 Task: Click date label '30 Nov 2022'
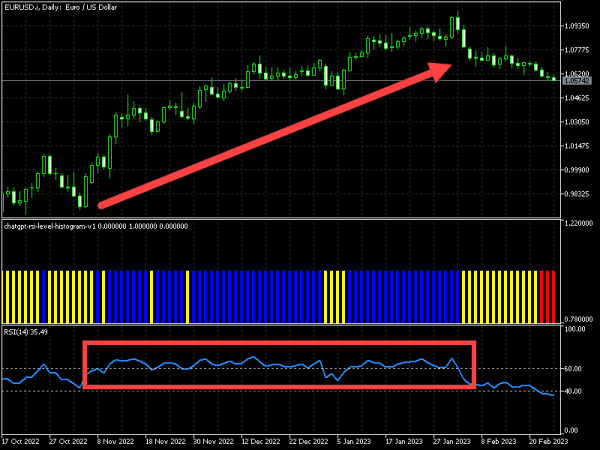pyautogui.click(x=213, y=442)
